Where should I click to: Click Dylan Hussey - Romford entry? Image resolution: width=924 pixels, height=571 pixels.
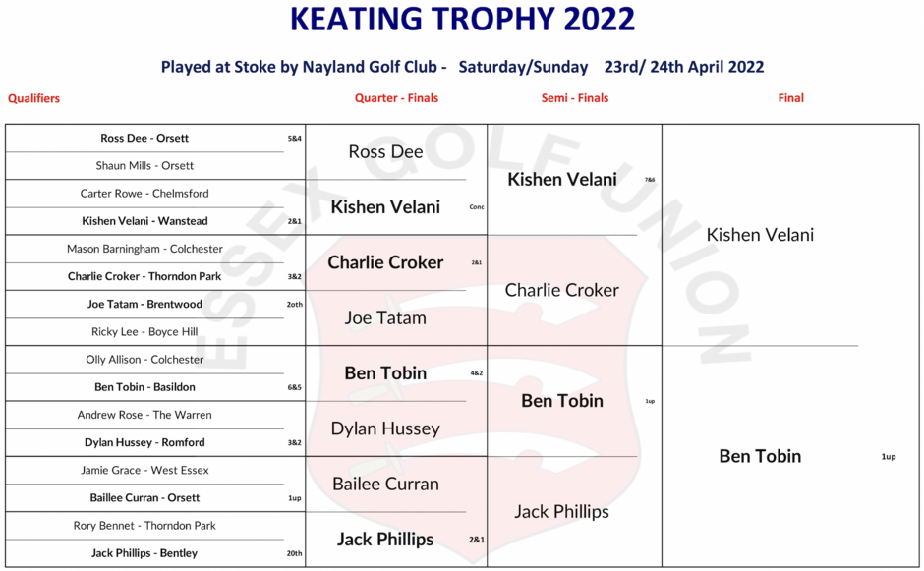coord(144,442)
